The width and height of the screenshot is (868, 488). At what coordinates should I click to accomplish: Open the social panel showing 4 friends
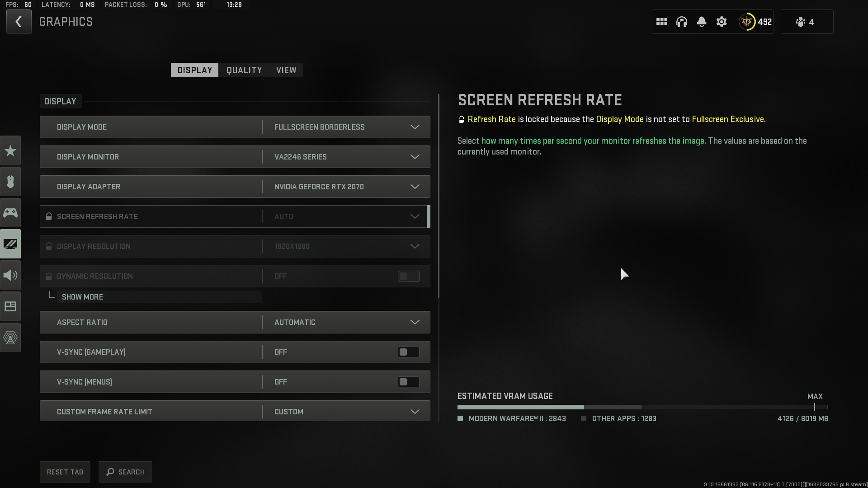pos(807,22)
